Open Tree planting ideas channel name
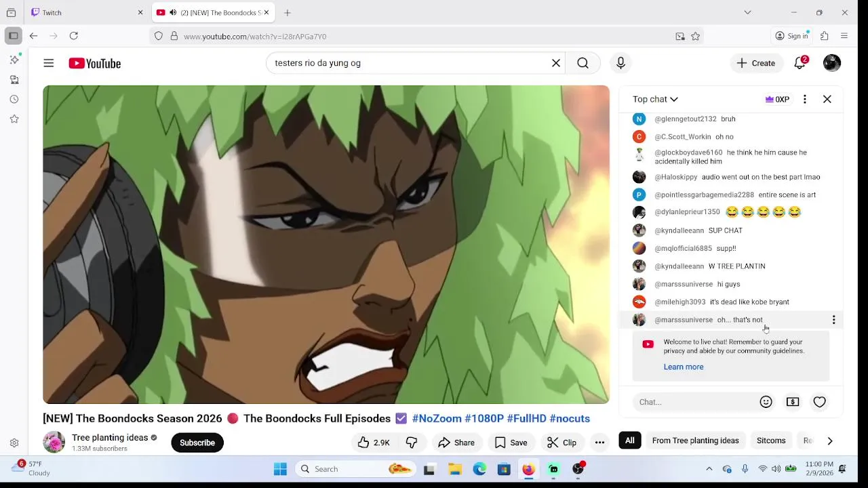Image resolution: width=868 pixels, height=488 pixels. [x=110, y=438]
